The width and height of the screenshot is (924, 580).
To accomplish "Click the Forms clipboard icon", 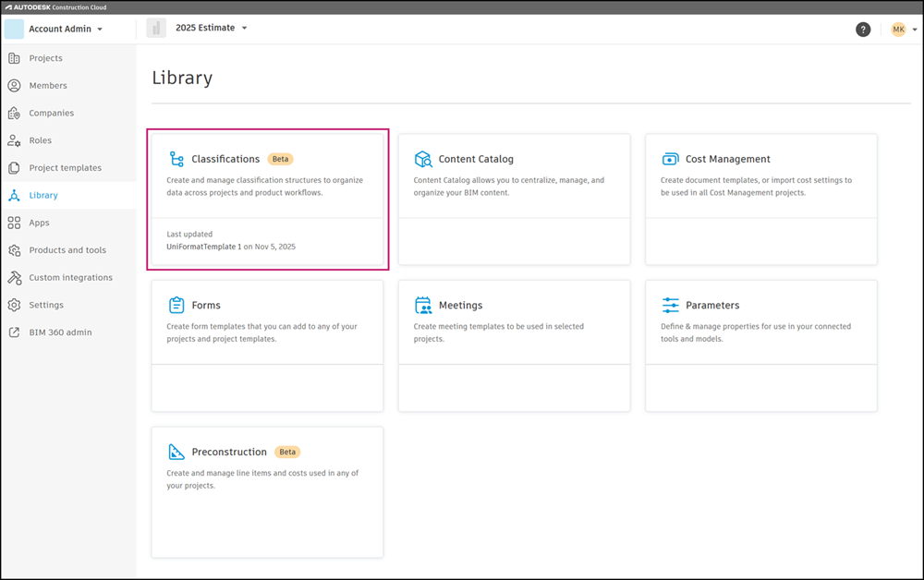I will (x=176, y=305).
